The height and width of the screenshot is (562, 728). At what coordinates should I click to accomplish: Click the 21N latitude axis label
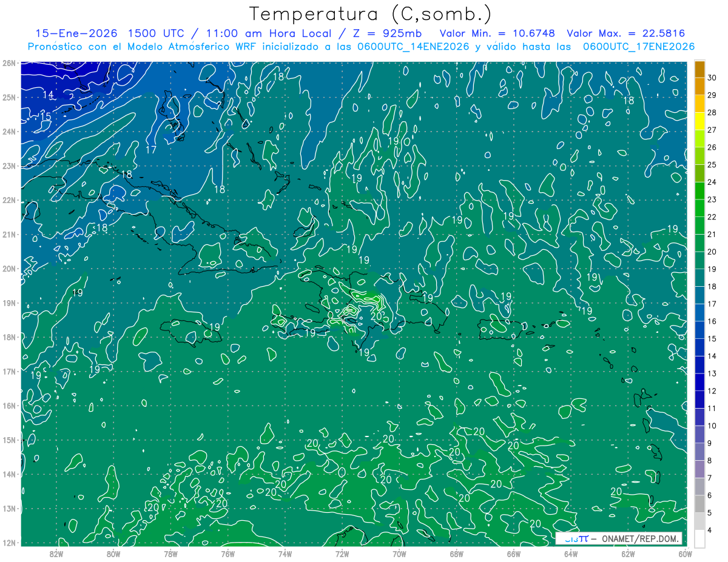point(9,234)
